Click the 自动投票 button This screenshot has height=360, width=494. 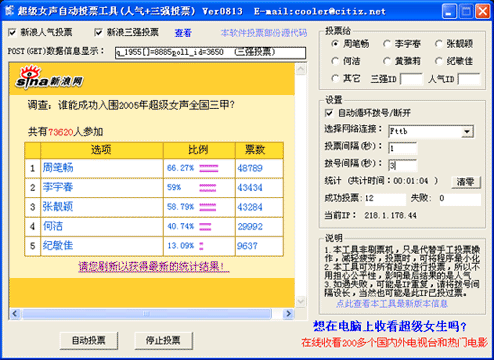coord(89,340)
